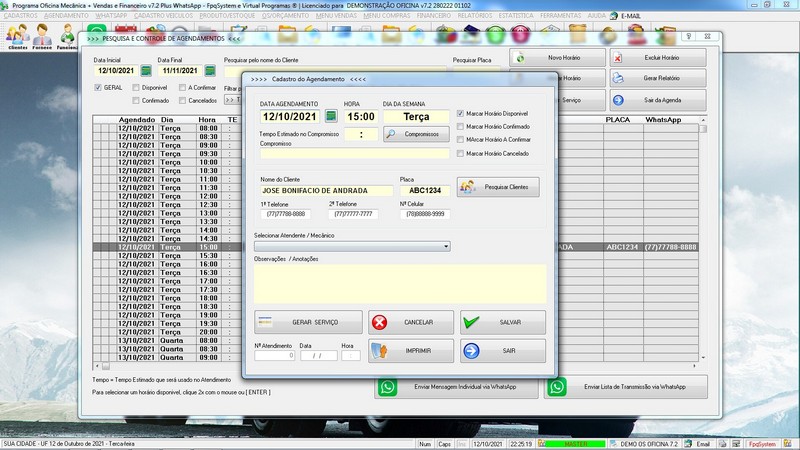Image resolution: width=800 pixels, height=450 pixels.
Task: Expand Selecionar Atendente / Mecânico dropdown
Action: pyautogui.click(x=446, y=246)
